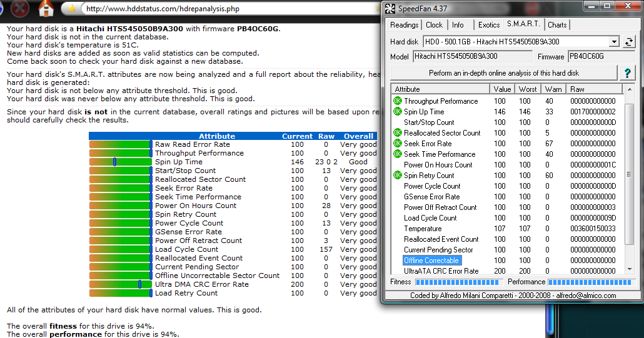Click Load Cycle Count raw value 157 on webpage
Viewport: 644px width, 338px height.
[x=326, y=249]
